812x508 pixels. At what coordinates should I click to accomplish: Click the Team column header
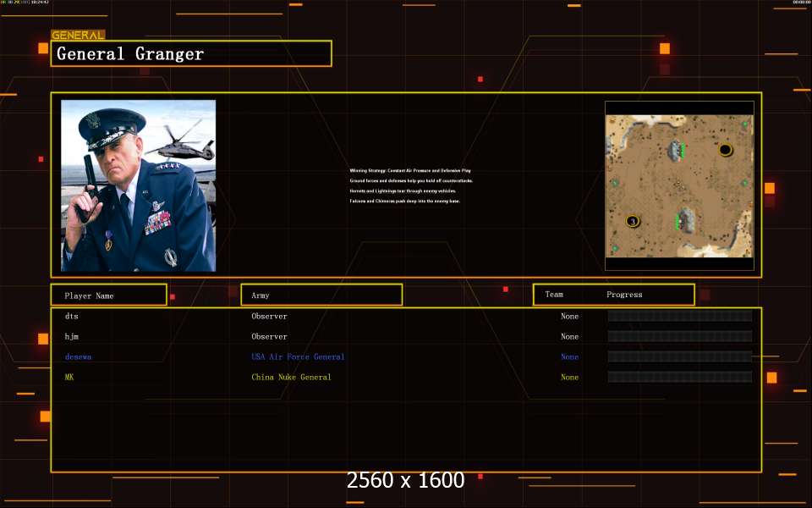point(554,295)
